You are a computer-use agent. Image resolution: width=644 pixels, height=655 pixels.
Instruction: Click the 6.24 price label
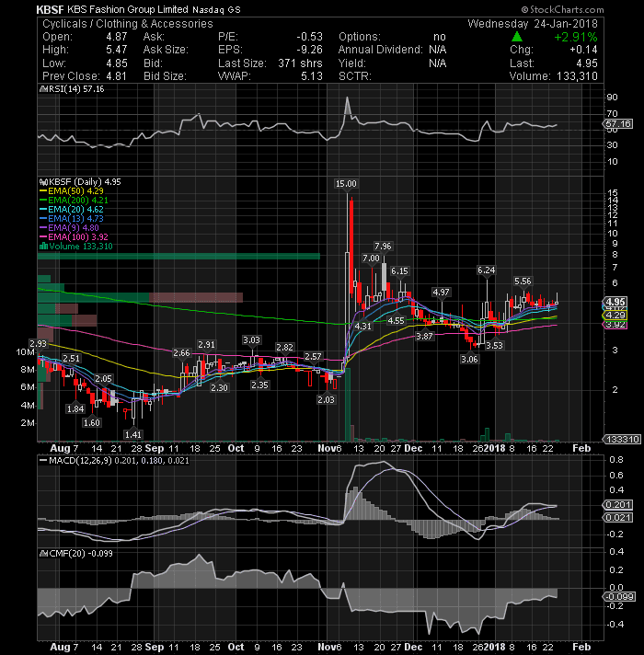486,270
